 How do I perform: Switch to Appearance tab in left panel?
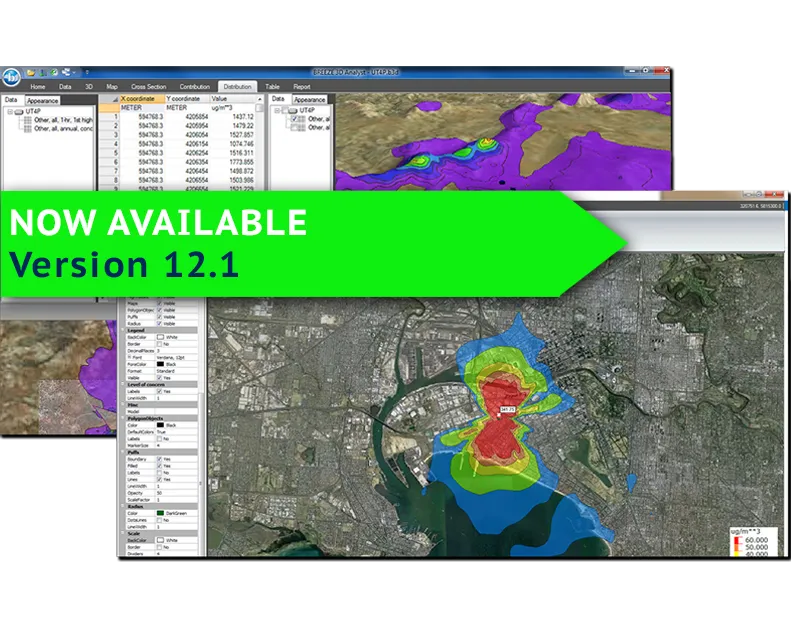(x=42, y=99)
